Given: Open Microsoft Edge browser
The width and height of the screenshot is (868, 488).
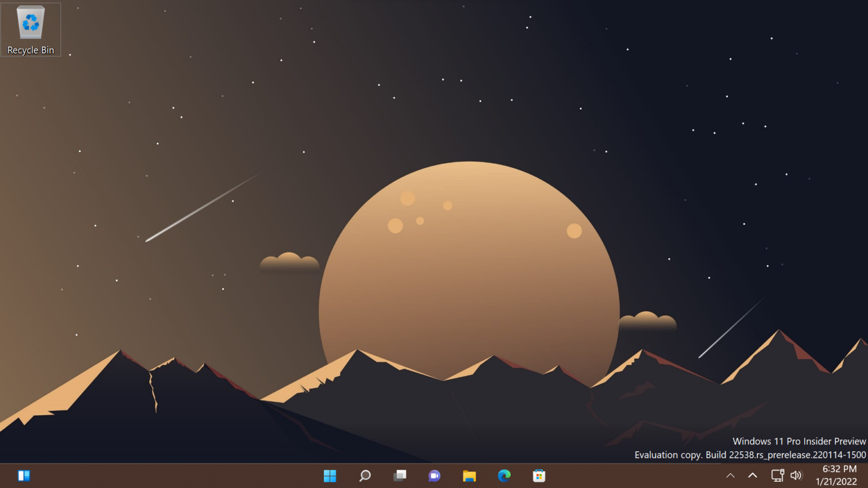Looking at the screenshot, I should 504,476.
